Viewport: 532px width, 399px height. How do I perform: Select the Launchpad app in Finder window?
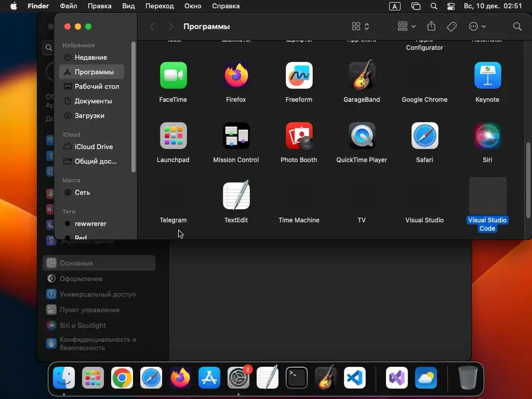[174, 136]
